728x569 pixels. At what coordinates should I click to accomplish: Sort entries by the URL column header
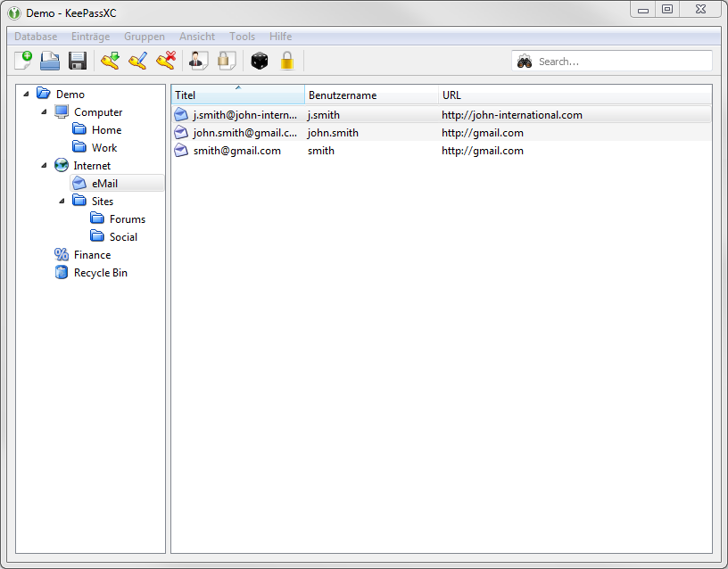pyautogui.click(x=575, y=95)
